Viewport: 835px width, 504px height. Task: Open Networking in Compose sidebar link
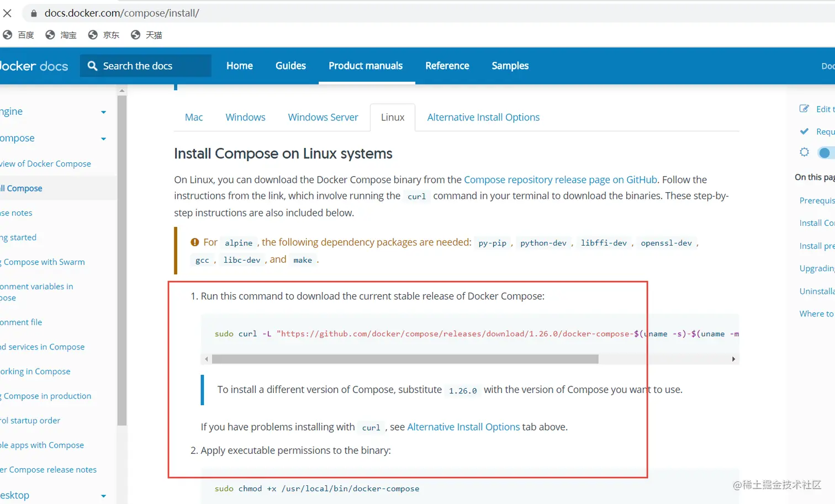(35, 372)
